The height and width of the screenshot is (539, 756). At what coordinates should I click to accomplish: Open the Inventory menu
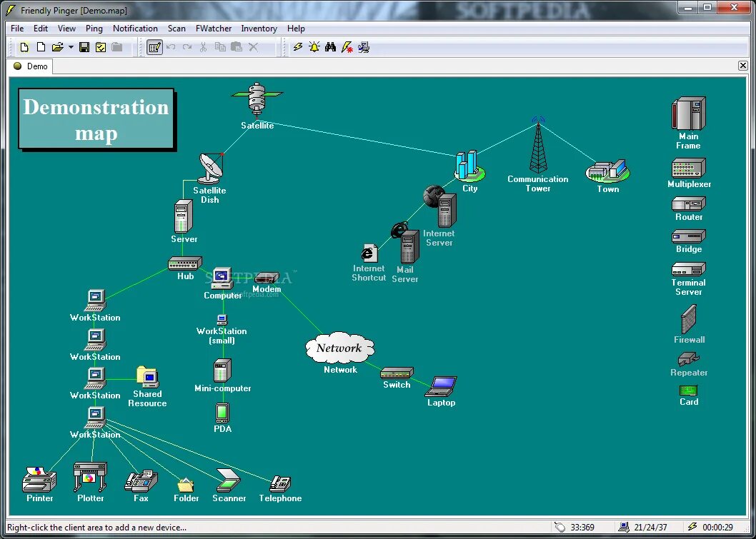click(259, 29)
